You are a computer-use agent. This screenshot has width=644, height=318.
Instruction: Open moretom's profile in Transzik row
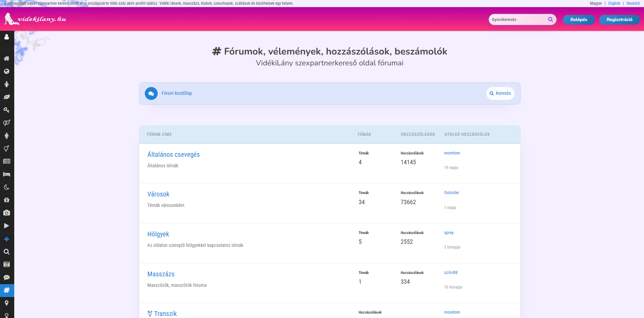452,312
